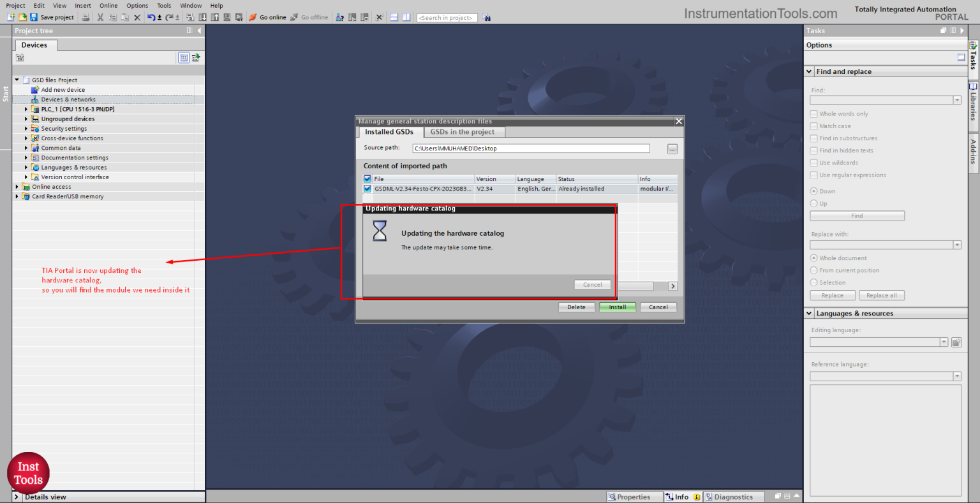Click the green Install button
Image resolution: width=980 pixels, height=503 pixels.
[x=617, y=307]
